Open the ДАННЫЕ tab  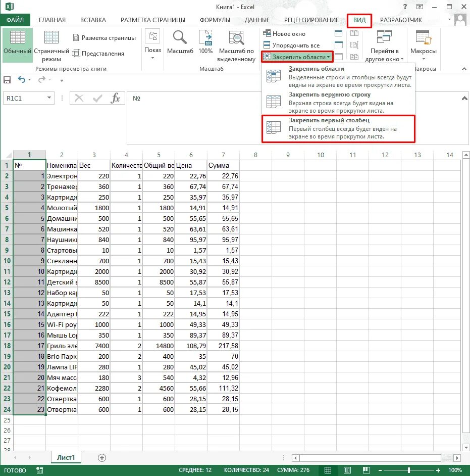click(257, 20)
